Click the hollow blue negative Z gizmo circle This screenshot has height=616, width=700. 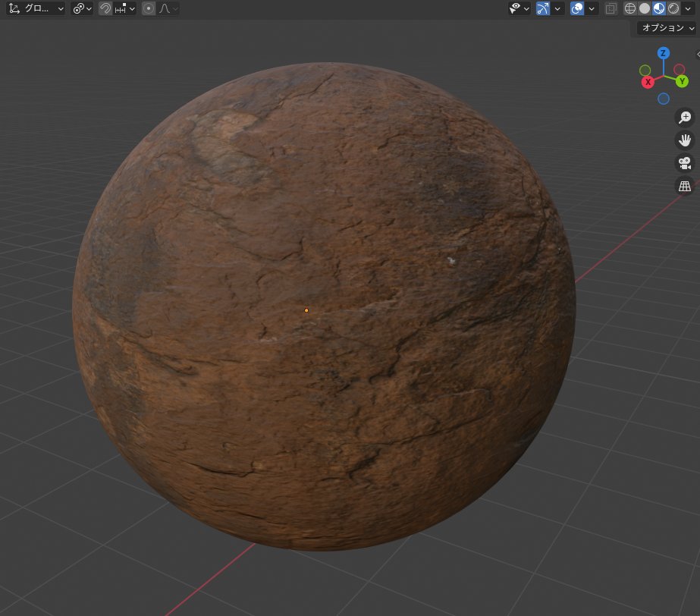tap(664, 99)
